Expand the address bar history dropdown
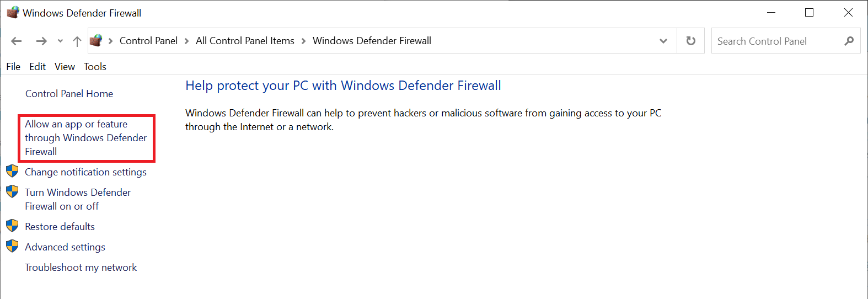 [663, 41]
